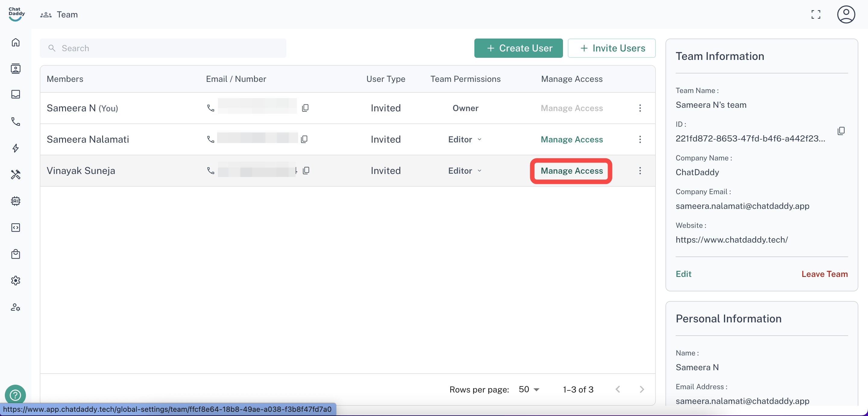Click the Invite Users button
The width and height of the screenshot is (868, 416).
click(611, 48)
